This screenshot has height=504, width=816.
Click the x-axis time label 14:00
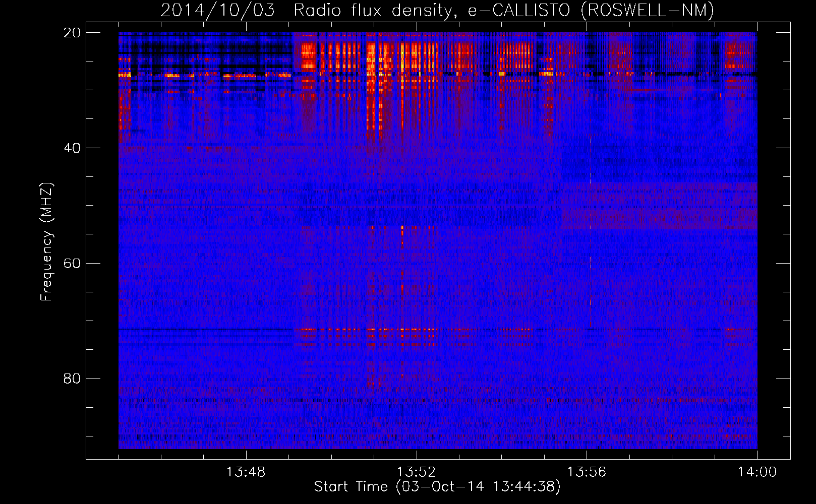tap(757, 472)
